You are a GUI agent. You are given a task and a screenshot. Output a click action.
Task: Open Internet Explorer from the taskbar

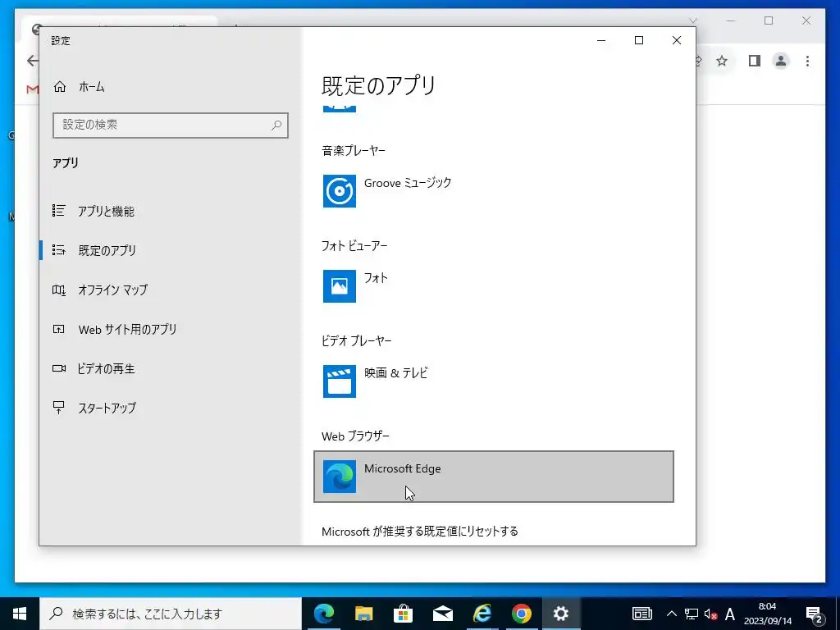point(482,614)
